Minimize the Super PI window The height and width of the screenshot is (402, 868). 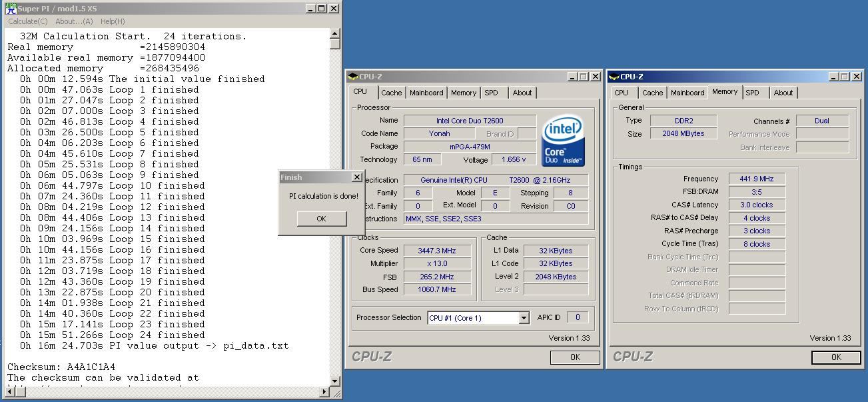(311, 9)
